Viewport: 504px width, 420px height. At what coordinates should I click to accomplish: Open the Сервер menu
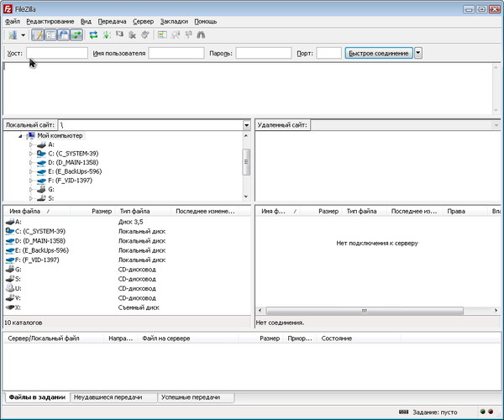pos(143,22)
